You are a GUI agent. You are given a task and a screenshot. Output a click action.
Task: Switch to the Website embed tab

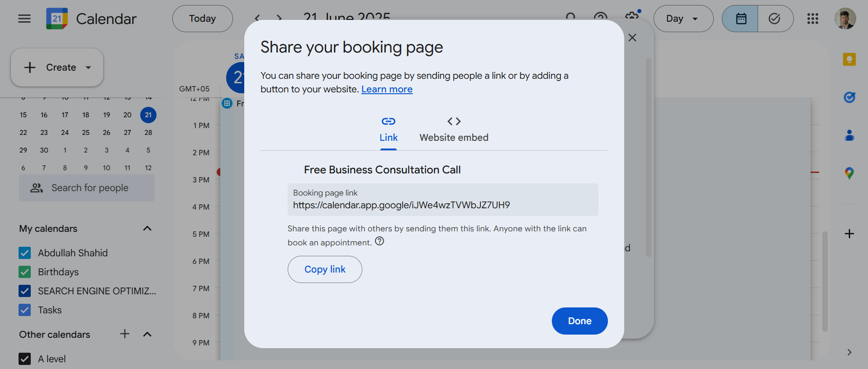[x=454, y=129]
